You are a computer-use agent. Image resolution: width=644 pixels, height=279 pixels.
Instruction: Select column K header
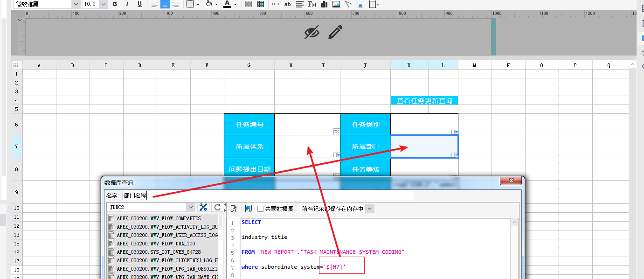[409, 65]
